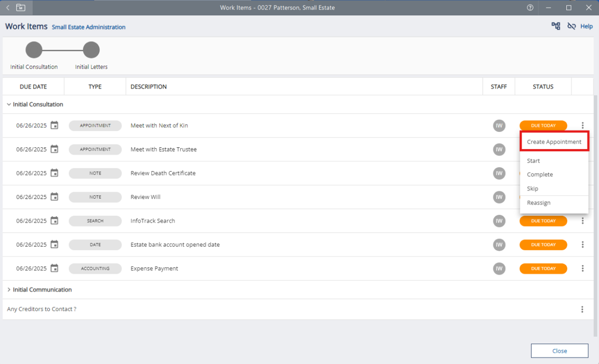Expand the Initial Communication section
The width and height of the screenshot is (599, 364).
pyautogui.click(x=9, y=290)
